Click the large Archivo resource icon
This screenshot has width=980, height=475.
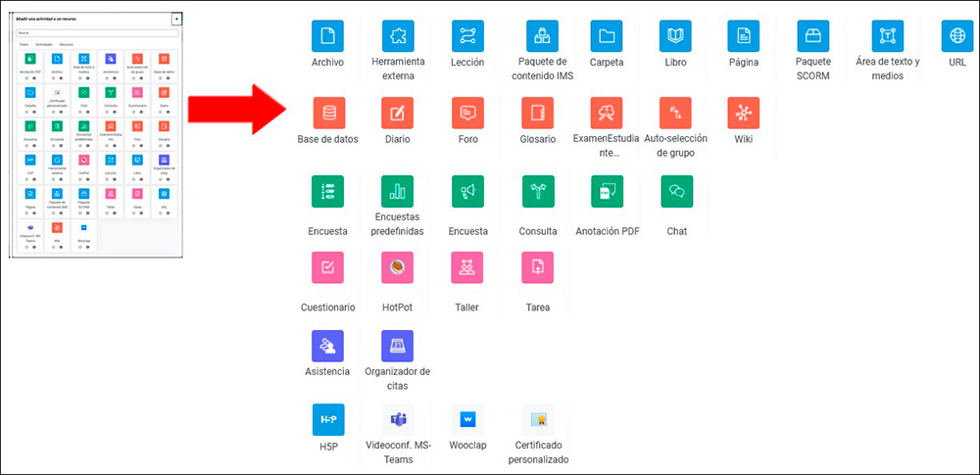327,36
